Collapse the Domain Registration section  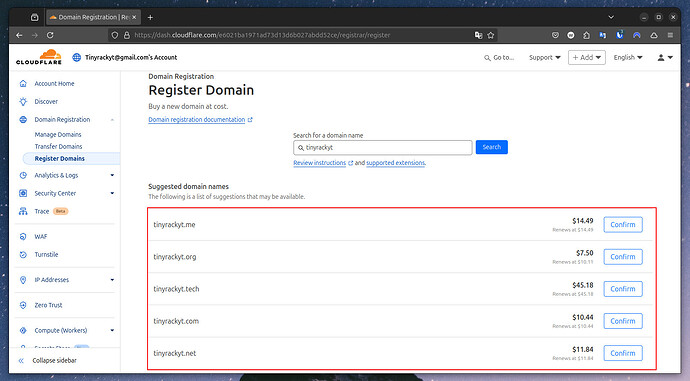(x=112, y=120)
